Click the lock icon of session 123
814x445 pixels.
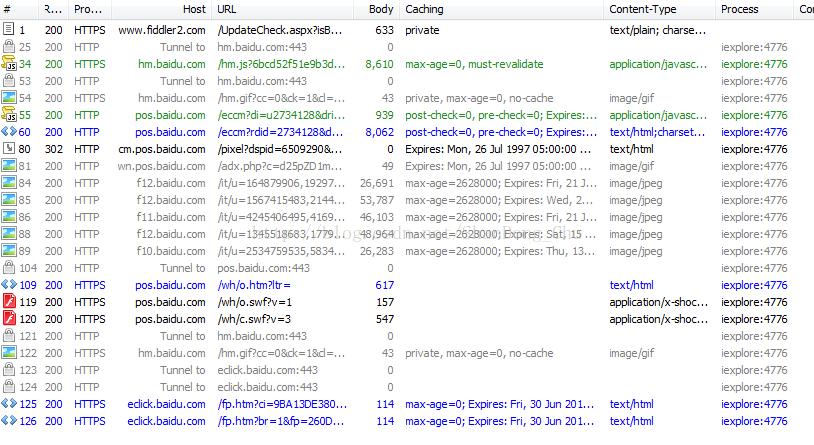tap(8, 369)
